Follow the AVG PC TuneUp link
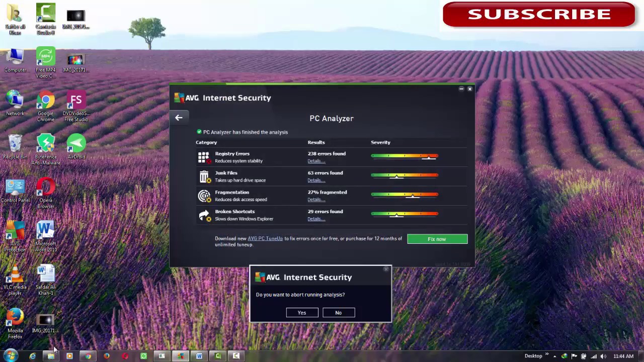Viewport: 644px width, 362px height. [265, 238]
